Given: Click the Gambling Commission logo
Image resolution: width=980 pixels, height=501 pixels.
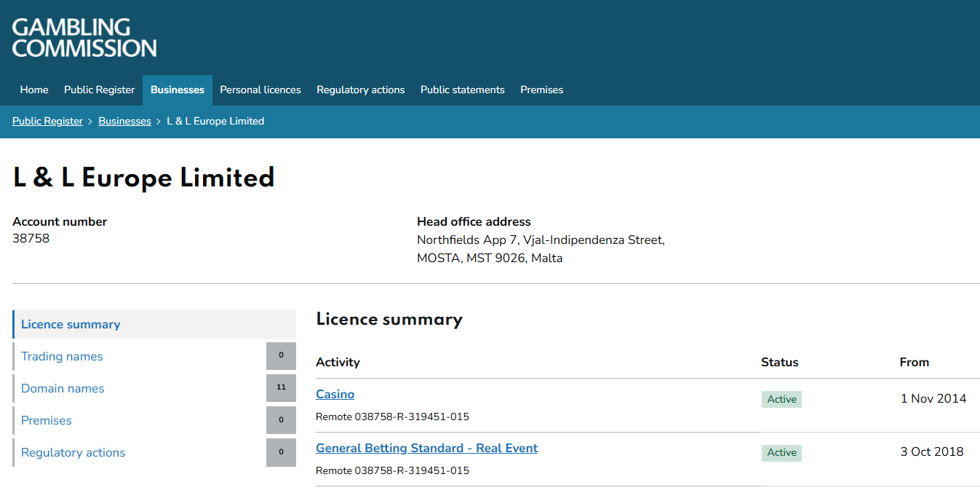Looking at the screenshot, I should click(x=84, y=38).
